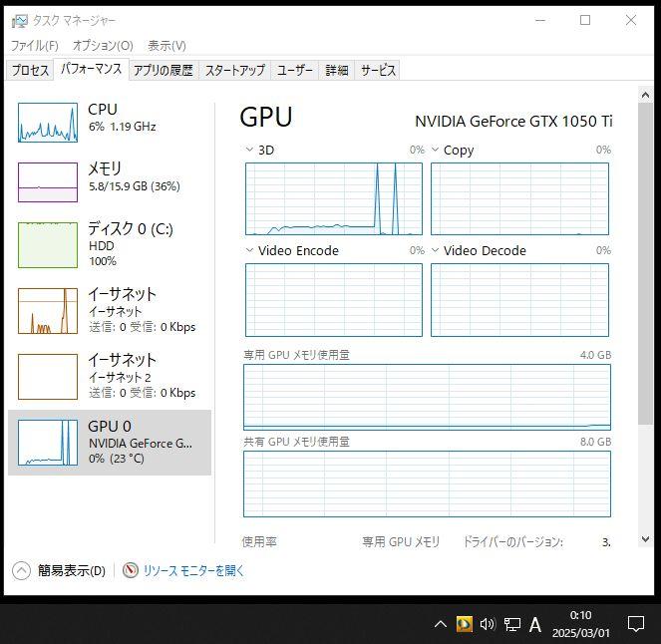The image size is (661, 644).
Task: Click the scrollbar down arrow
Action: point(645,539)
